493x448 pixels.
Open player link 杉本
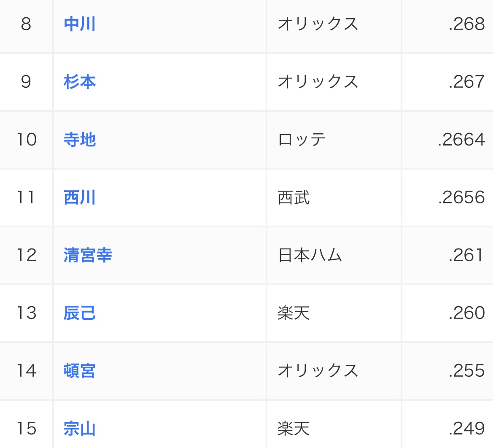(80, 82)
